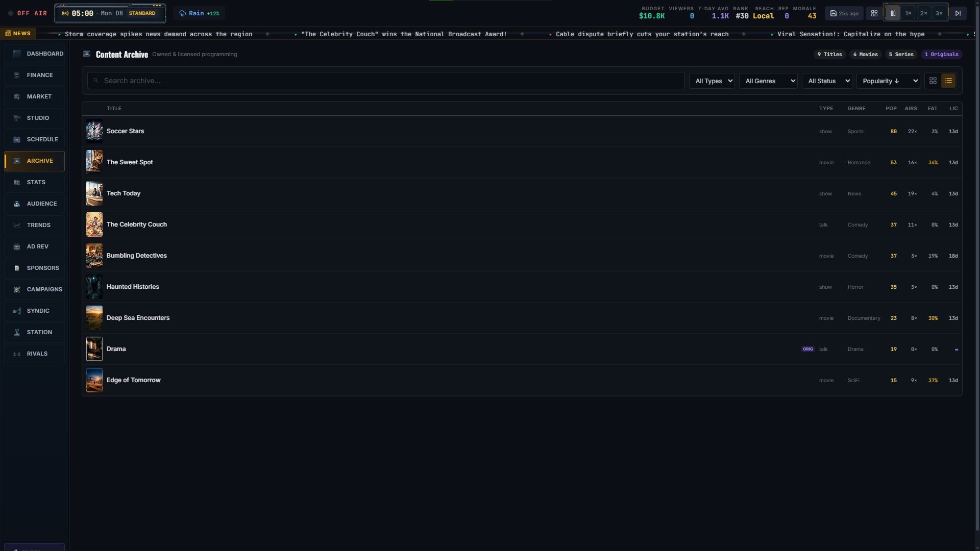Open Soccer Stars thumbnail

coord(94,131)
